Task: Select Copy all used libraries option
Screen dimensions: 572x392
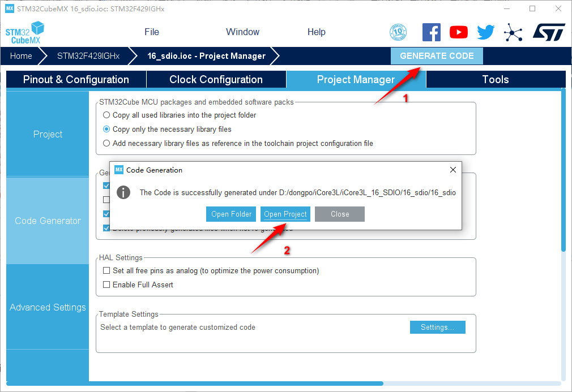Action: [106, 115]
